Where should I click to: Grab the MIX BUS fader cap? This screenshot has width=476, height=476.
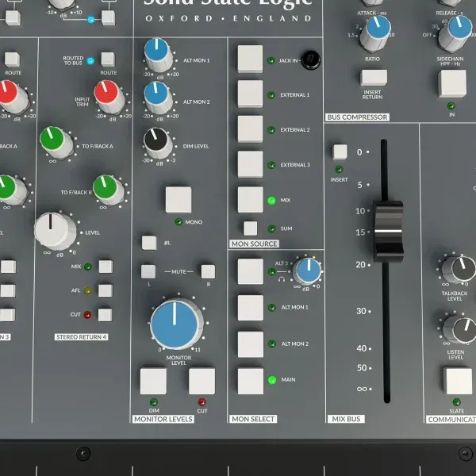(x=388, y=231)
